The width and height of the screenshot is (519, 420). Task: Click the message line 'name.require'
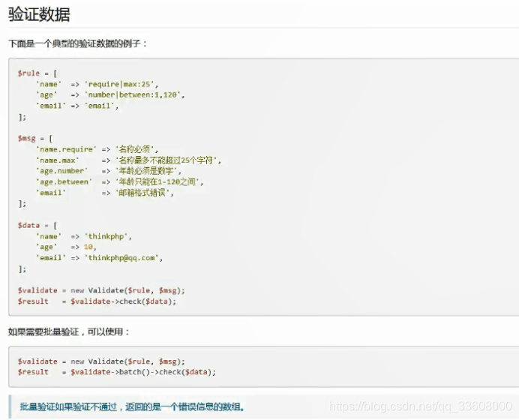[x=97, y=149]
